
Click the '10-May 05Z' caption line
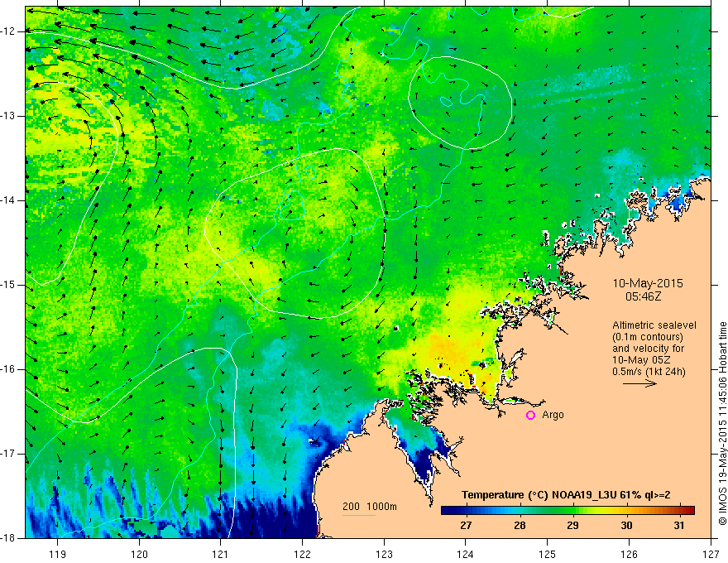641,360
